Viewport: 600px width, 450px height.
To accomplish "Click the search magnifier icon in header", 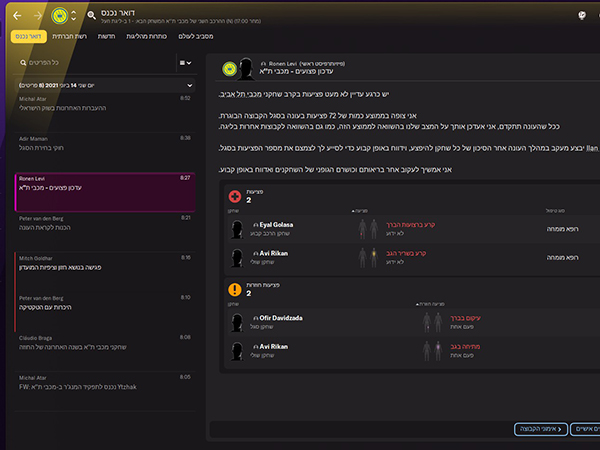I will 91,15.
